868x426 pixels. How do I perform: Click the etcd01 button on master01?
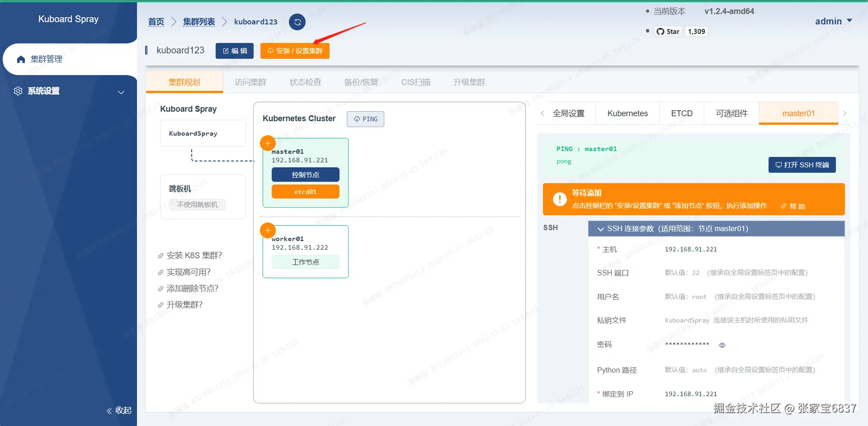click(x=306, y=191)
